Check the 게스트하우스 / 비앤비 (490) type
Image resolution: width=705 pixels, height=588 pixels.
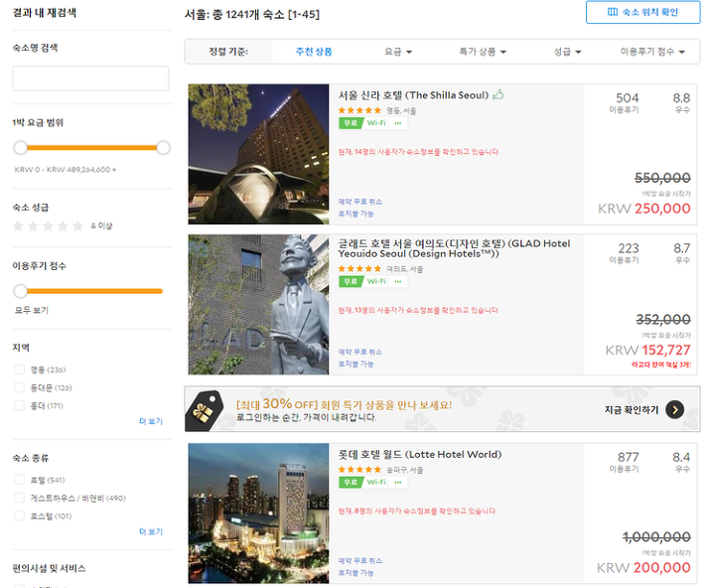tap(19, 498)
